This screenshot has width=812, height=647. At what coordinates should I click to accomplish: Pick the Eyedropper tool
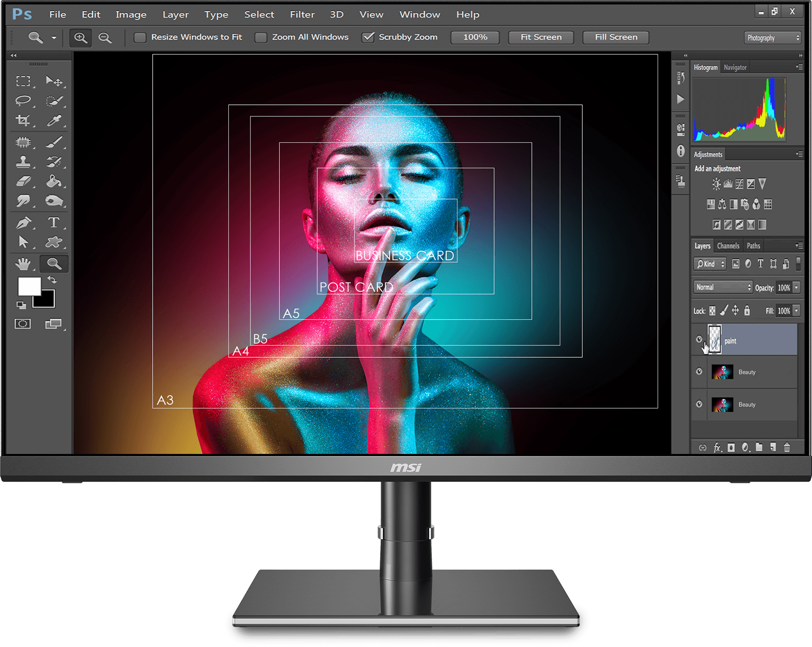pos(55,120)
